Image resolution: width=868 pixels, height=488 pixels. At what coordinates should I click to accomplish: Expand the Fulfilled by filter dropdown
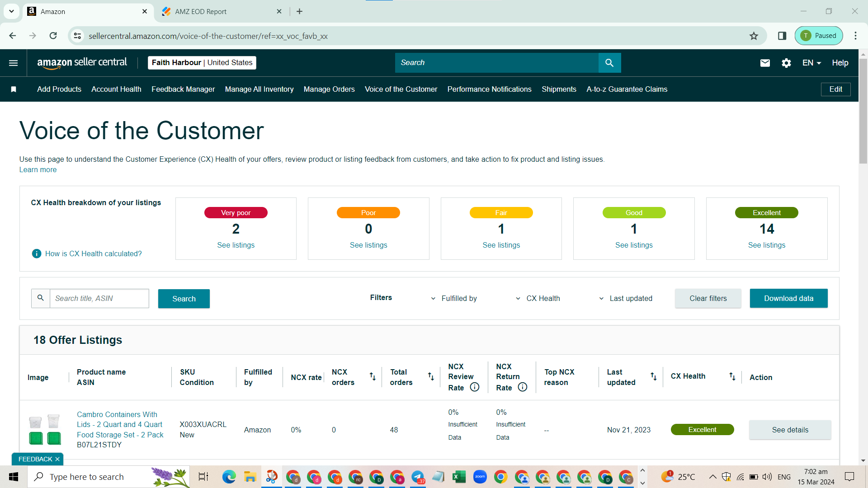(454, 299)
